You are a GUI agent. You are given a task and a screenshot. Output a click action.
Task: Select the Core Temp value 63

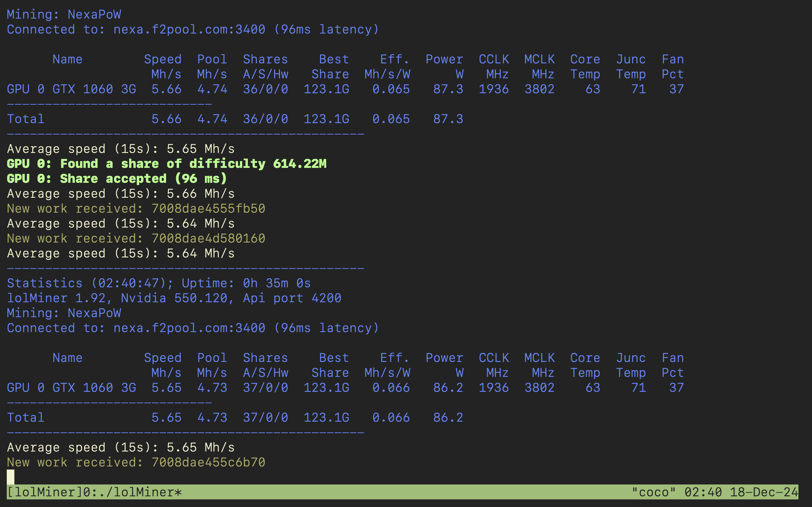pyautogui.click(x=592, y=89)
